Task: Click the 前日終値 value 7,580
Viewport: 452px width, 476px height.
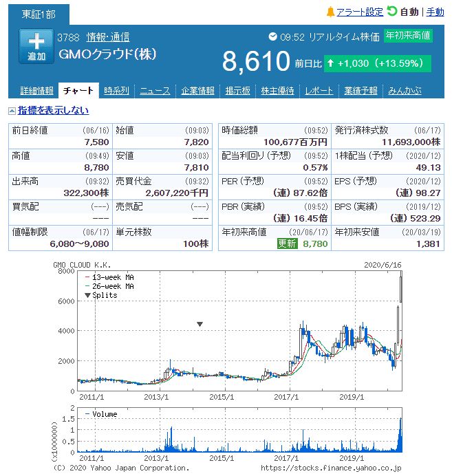Action: (x=96, y=142)
